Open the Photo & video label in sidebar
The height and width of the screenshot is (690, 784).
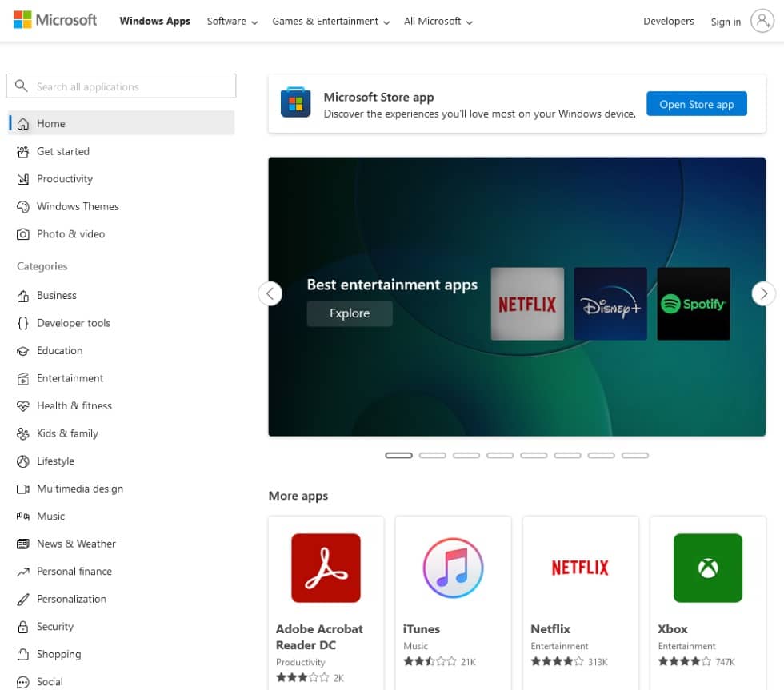click(70, 234)
